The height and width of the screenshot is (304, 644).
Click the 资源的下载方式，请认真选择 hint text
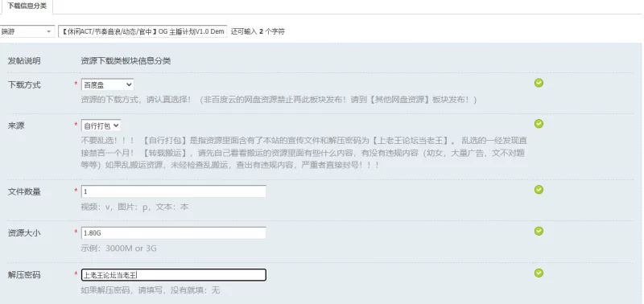point(279,100)
